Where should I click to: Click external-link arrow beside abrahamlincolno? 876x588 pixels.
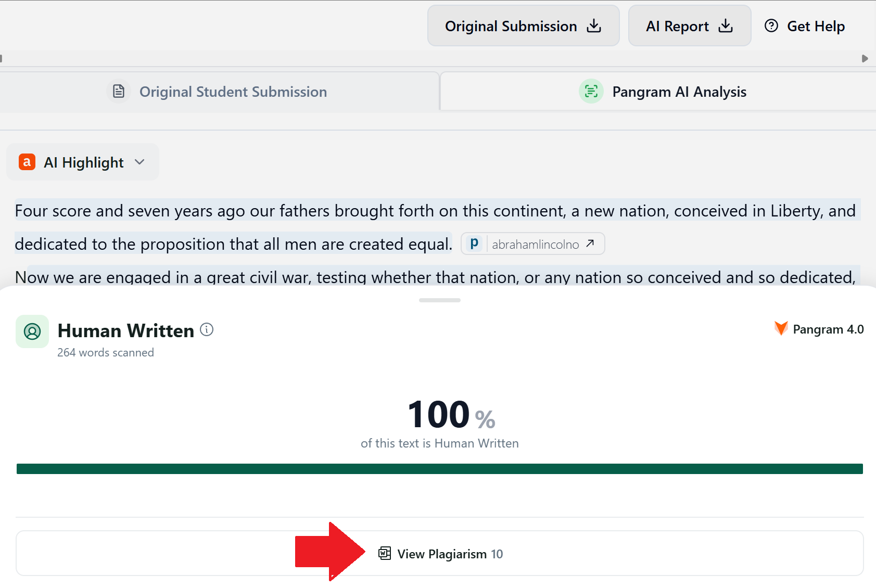click(590, 244)
